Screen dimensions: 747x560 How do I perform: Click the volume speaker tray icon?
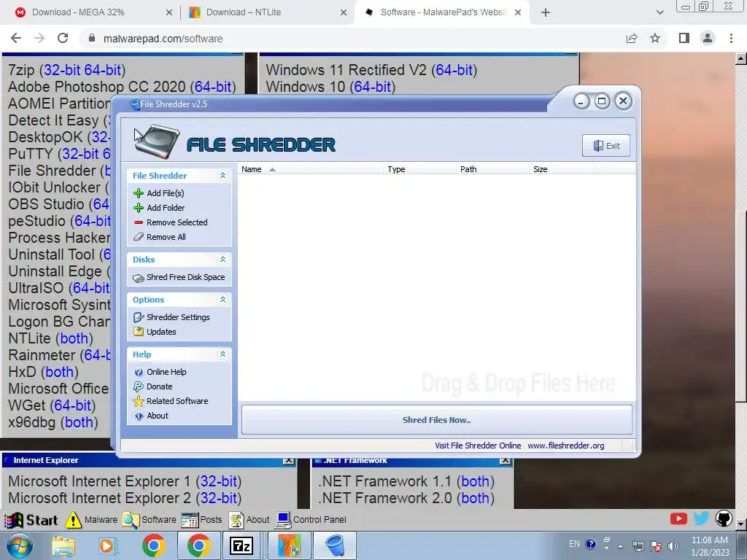[673, 545]
